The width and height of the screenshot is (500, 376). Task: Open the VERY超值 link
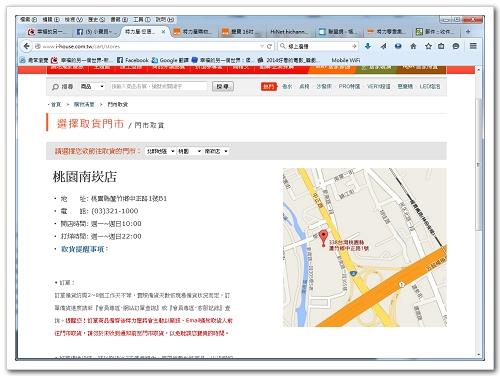pyautogui.click(x=378, y=86)
